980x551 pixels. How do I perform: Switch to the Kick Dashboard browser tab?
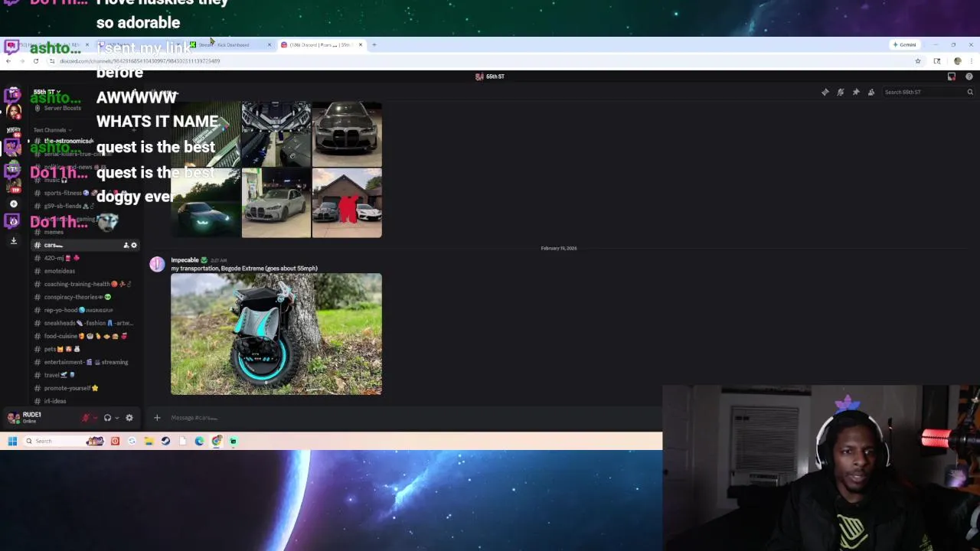click(230, 44)
